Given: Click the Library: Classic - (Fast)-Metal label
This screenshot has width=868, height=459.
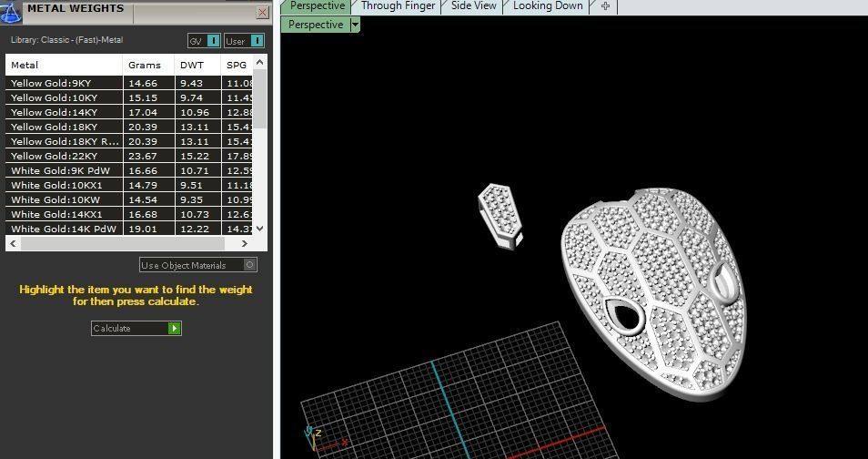Looking at the screenshot, I should click(x=67, y=40).
